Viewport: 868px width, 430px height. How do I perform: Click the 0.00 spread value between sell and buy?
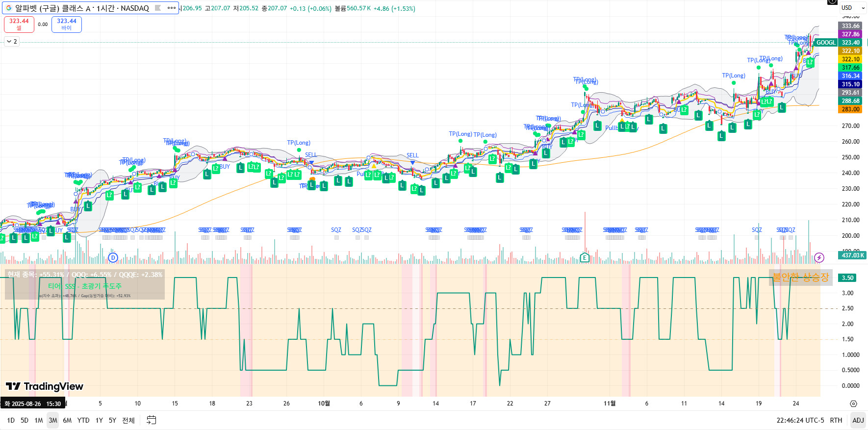click(x=43, y=24)
